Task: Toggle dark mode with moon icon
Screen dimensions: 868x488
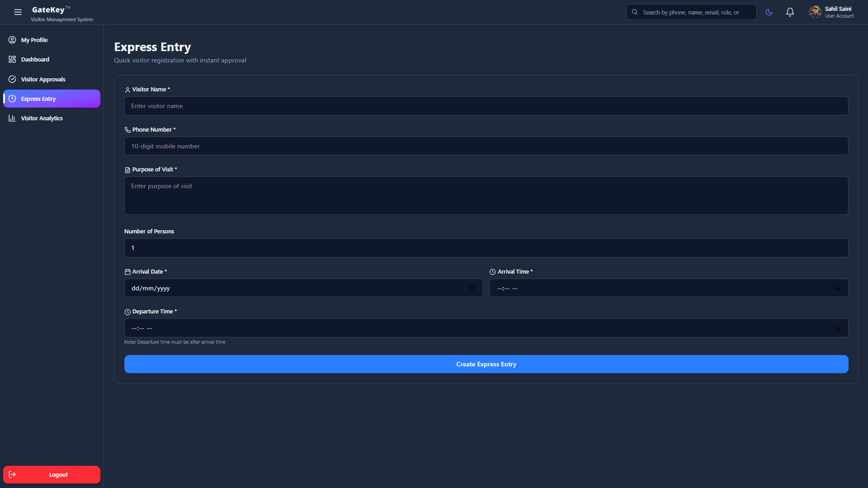Action: [x=768, y=12]
